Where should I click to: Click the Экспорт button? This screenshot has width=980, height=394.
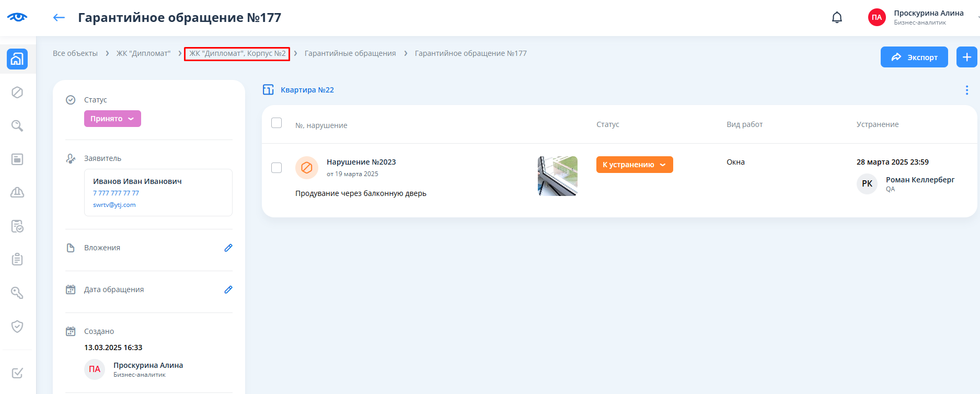[x=914, y=57]
